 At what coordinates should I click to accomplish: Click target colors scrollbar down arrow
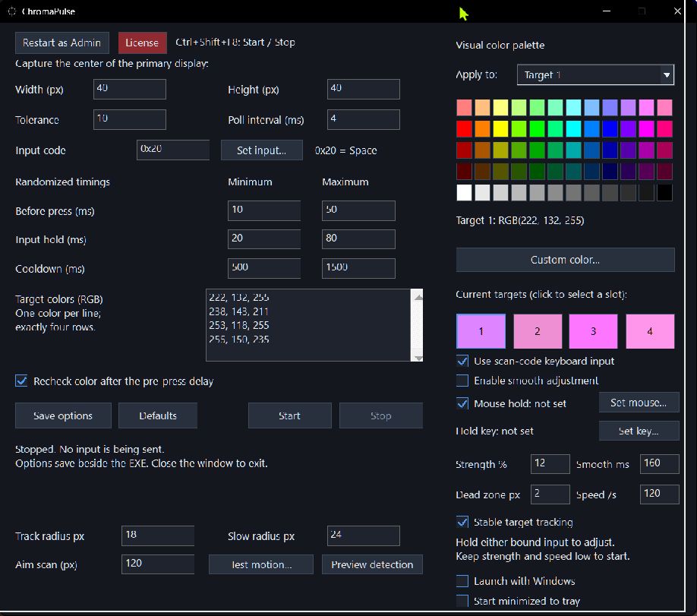coord(418,357)
